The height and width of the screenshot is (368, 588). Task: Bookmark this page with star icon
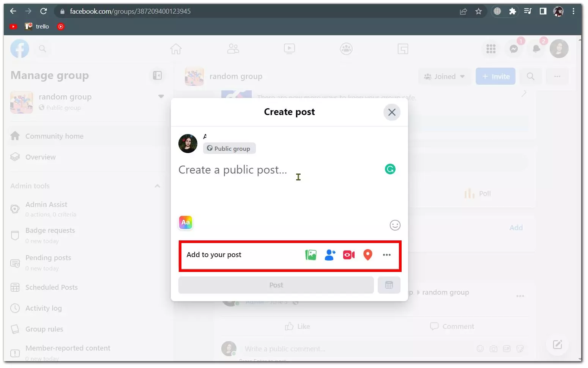pyautogui.click(x=478, y=11)
